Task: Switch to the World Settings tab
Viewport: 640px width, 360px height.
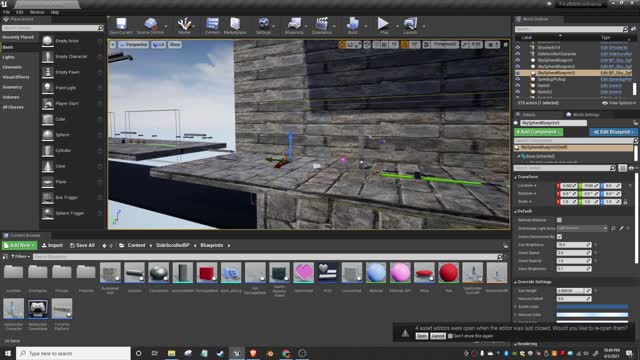Action: pyautogui.click(x=583, y=115)
